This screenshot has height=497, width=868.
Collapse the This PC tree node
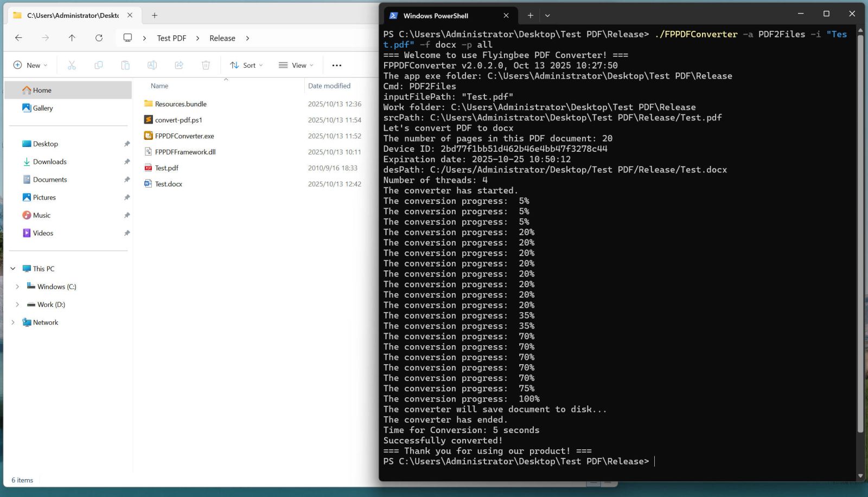pos(13,269)
